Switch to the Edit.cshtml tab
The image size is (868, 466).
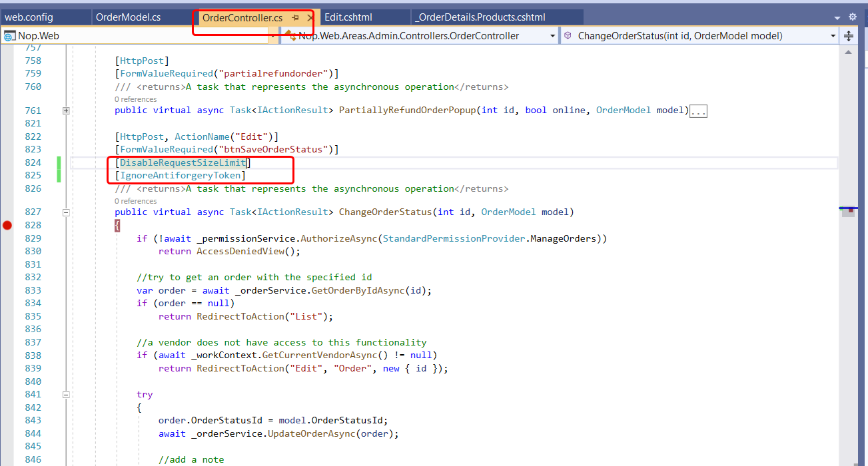(x=348, y=16)
